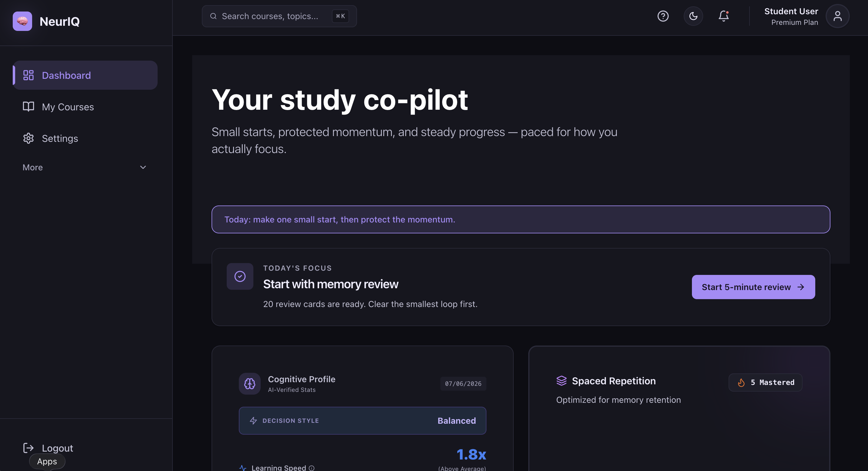Go to Settings in the sidebar
Screen dimensions: 868x471
(x=85, y=138)
